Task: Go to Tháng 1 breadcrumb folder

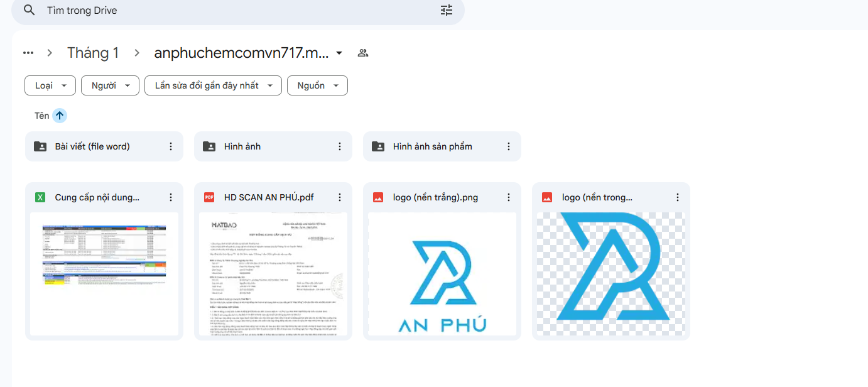Action: click(93, 53)
